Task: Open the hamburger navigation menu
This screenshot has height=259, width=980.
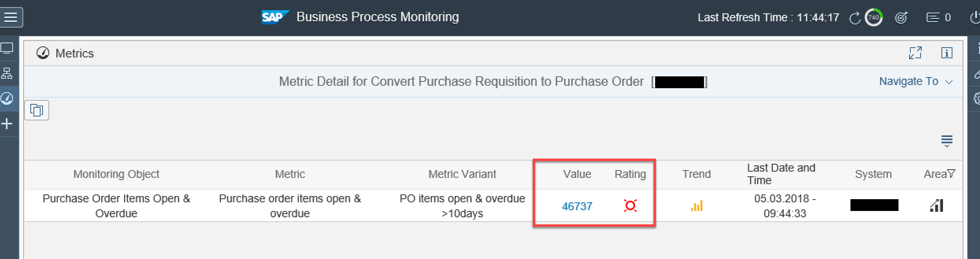Action: pos(11,17)
